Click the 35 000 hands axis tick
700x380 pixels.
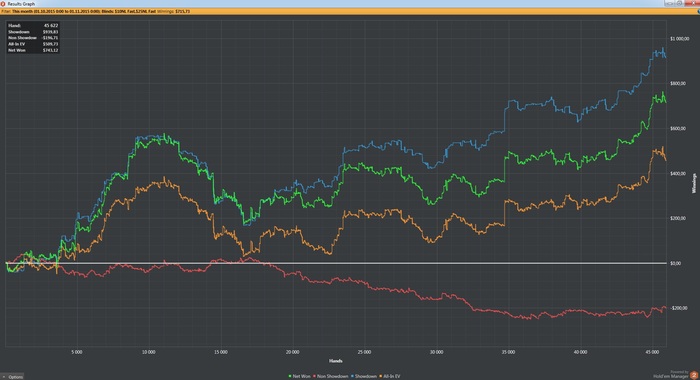point(508,352)
